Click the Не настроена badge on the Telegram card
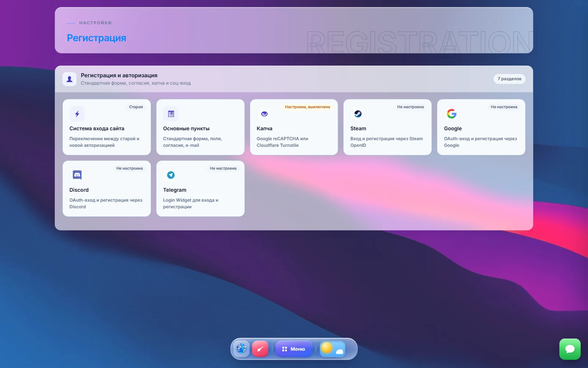Image resolution: width=588 pixels, height=368 pixels. pyautogui.click(x=223, y=169)
